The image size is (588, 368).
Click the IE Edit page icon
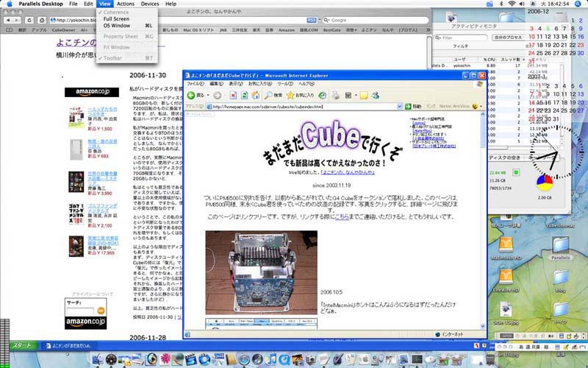click(348, 96)
